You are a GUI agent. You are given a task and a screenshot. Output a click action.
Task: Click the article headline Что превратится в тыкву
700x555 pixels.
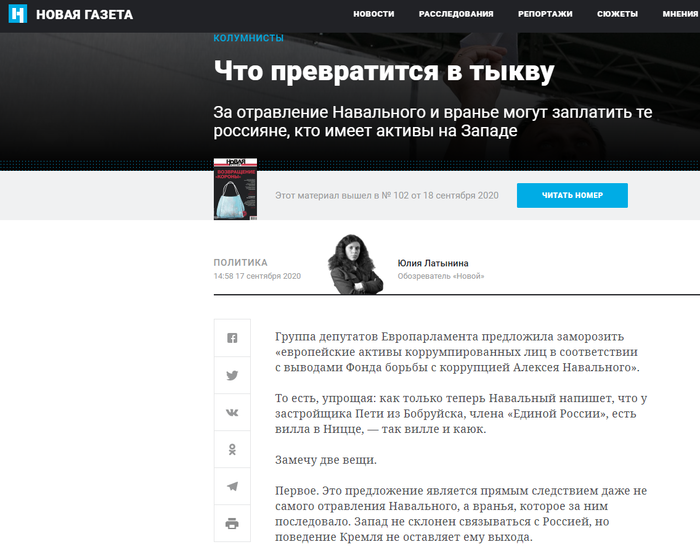click(383, 72)
